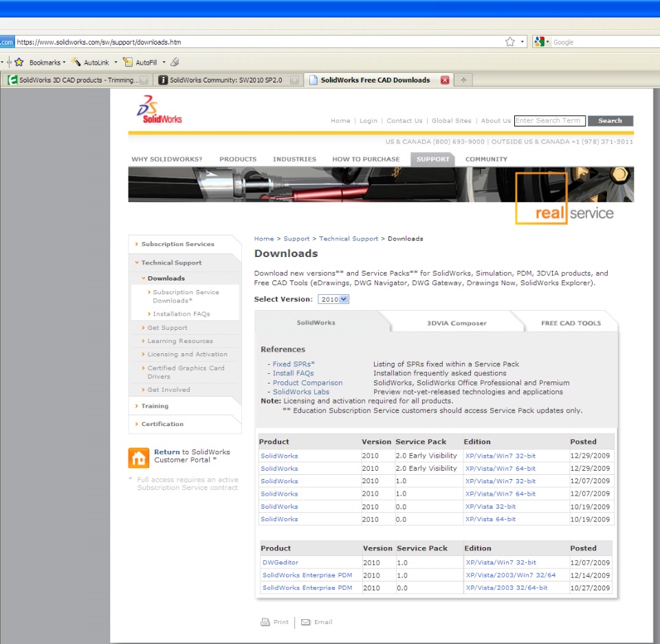Viewport: 660px width, 644px height.
Task: Open the AutoFill dropdown arrow
Action: 164,63
